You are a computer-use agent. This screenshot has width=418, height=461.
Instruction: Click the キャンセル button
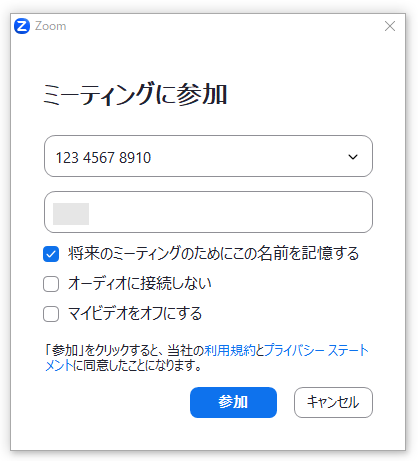333,402
